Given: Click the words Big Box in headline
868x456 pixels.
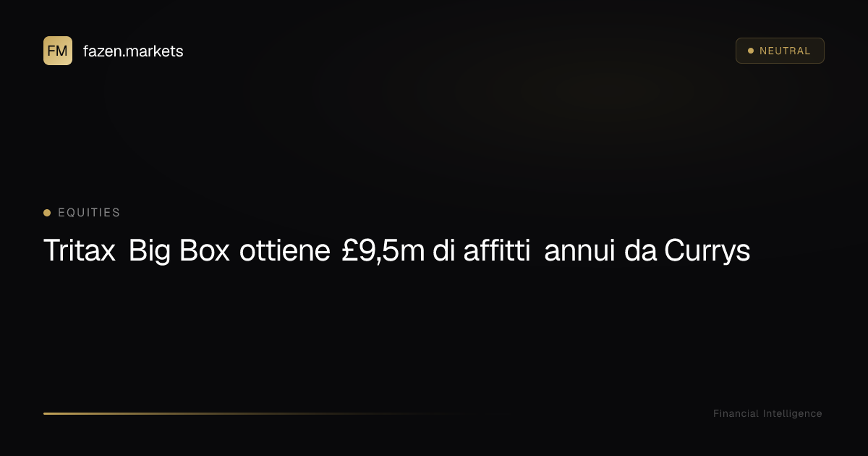Looking at the screenshot, I should coord(179,251).
